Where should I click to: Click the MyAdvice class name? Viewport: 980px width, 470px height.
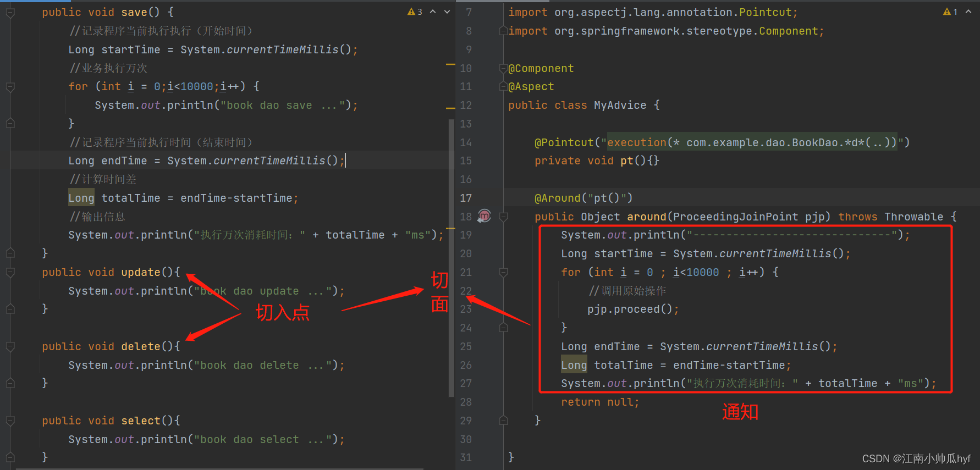coord(620,105)
